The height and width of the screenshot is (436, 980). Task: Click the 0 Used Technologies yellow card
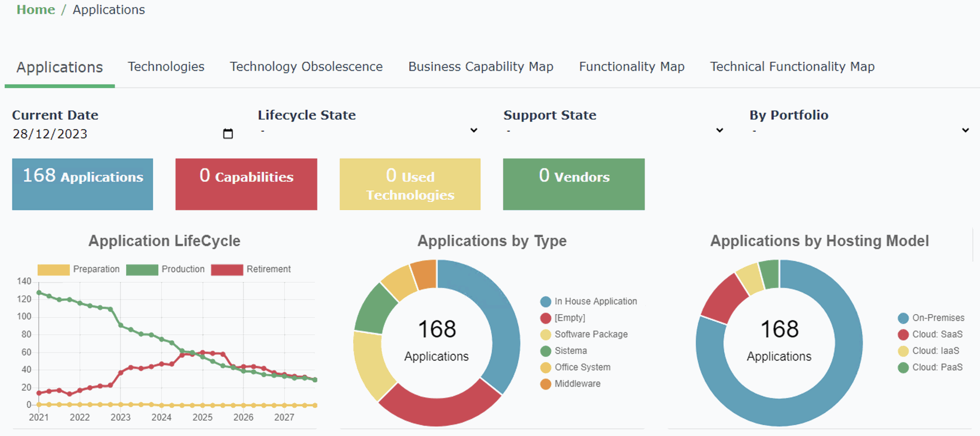[410, 184]
